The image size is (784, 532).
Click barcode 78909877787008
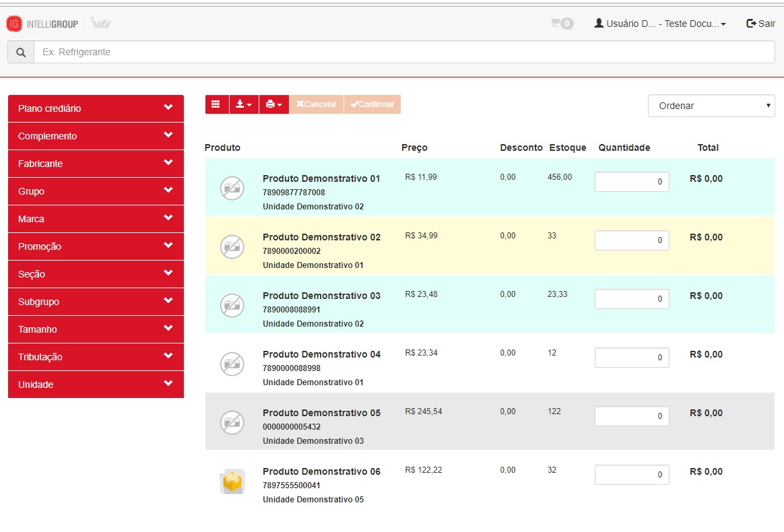point(294,193)
